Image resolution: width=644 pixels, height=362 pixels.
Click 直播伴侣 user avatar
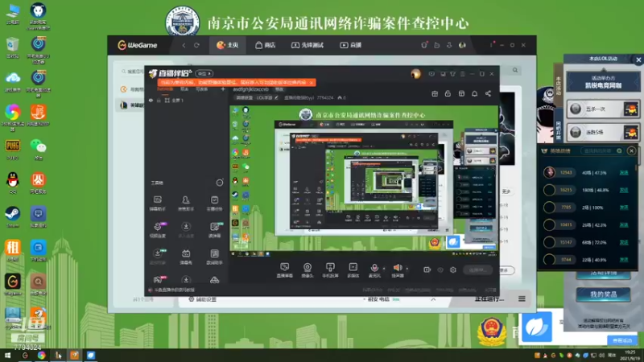click(x=415, y=74)
